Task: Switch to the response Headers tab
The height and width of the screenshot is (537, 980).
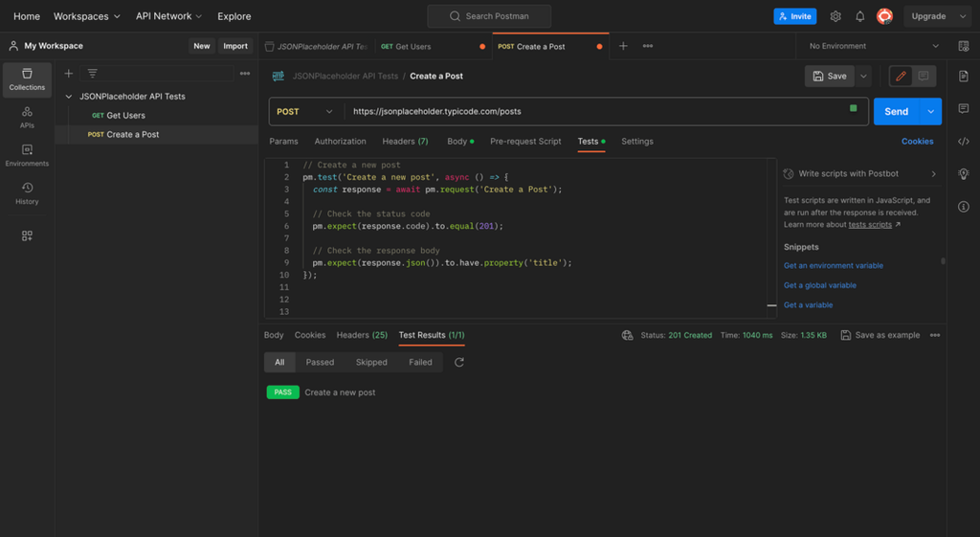Action: [x=361, y=335]
